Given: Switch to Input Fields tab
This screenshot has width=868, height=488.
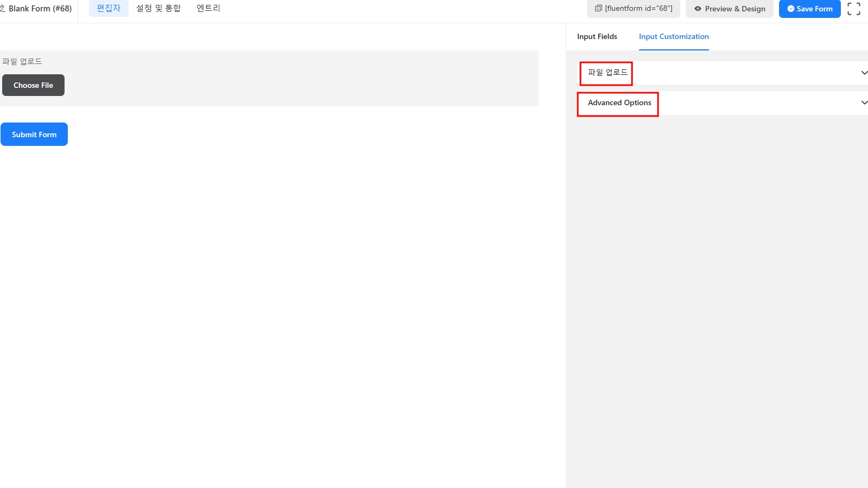Looking at the screenshot, I should pos(597,36).
